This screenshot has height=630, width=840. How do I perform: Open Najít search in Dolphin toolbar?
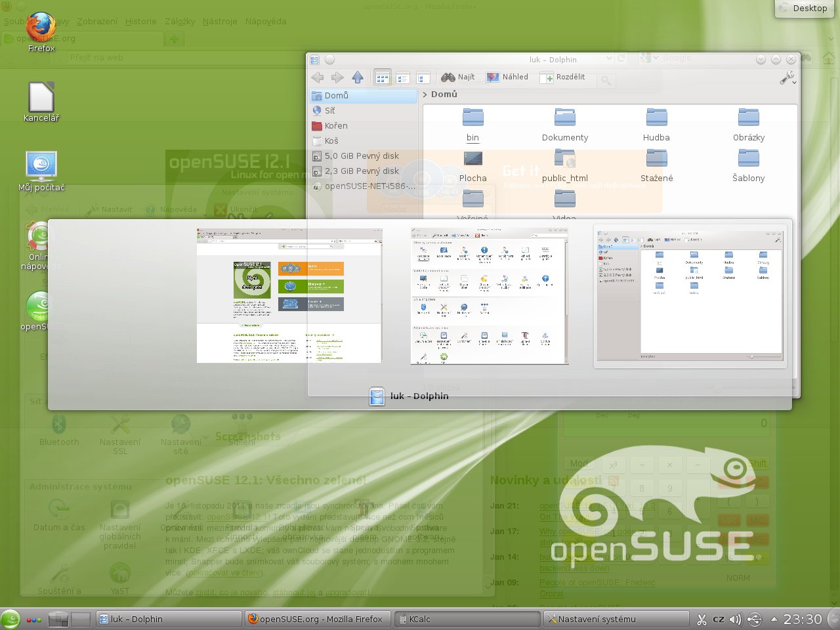(x=458, y=77)
